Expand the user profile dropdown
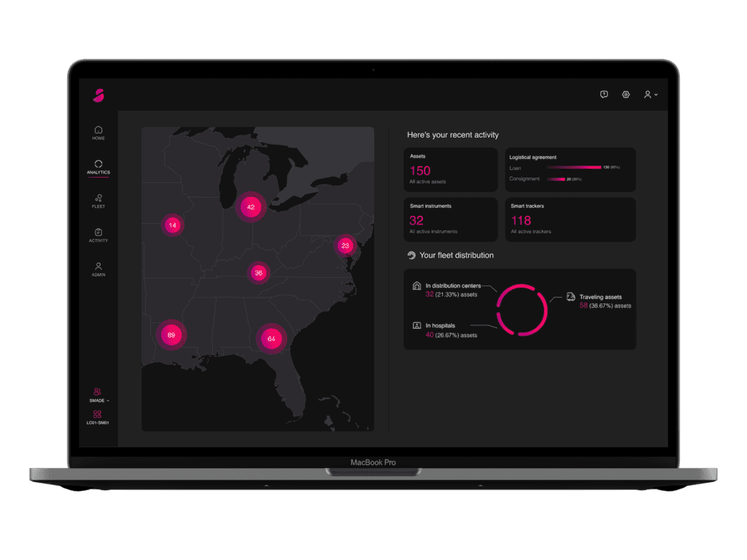The image size is (747, 560). click(650, 94)
